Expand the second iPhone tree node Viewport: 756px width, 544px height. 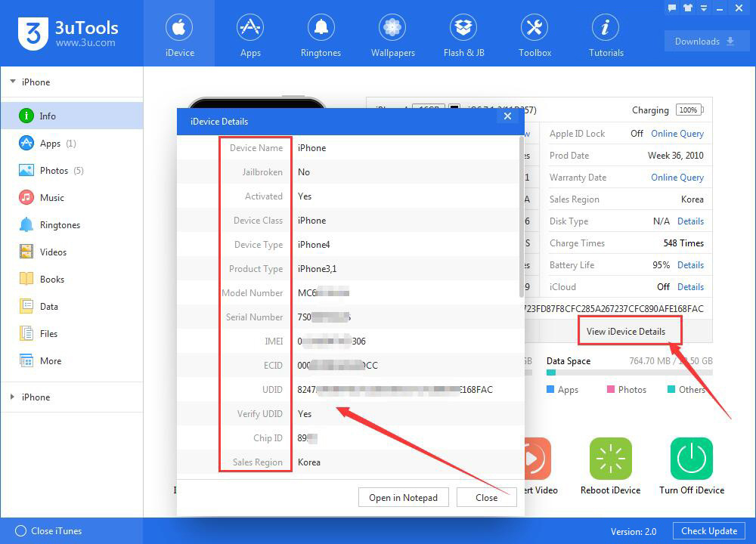pos(13,397)
